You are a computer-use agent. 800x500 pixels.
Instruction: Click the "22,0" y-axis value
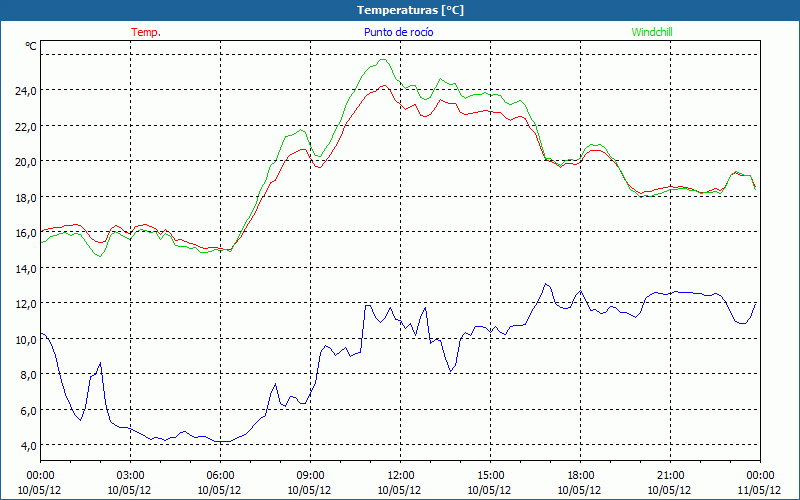click(x=26, y=127)
